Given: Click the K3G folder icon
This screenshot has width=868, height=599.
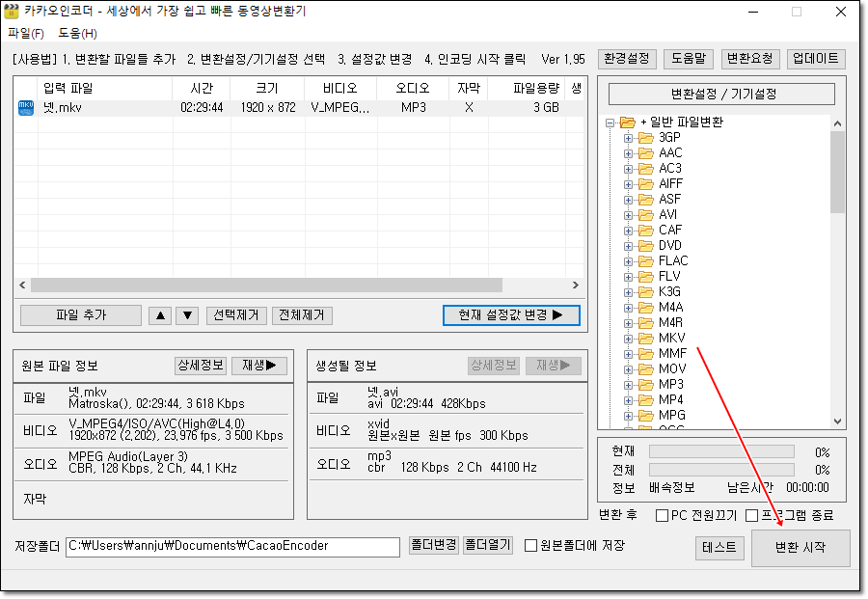Looking at the screenshot, I should point(645,291).
